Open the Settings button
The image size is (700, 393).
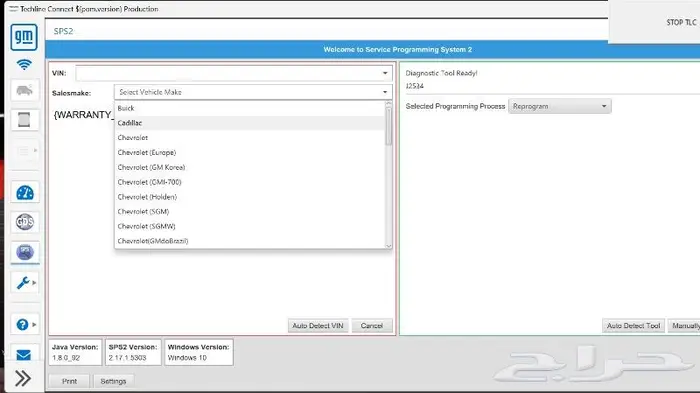pos(113,381)
